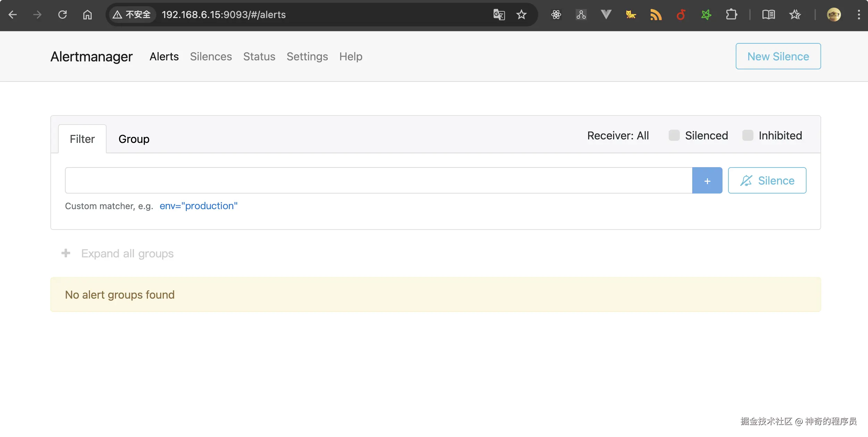The width and height of the screenshot is (868, 437).
Task: Click the browser home icon
Action: click(87, 15)
